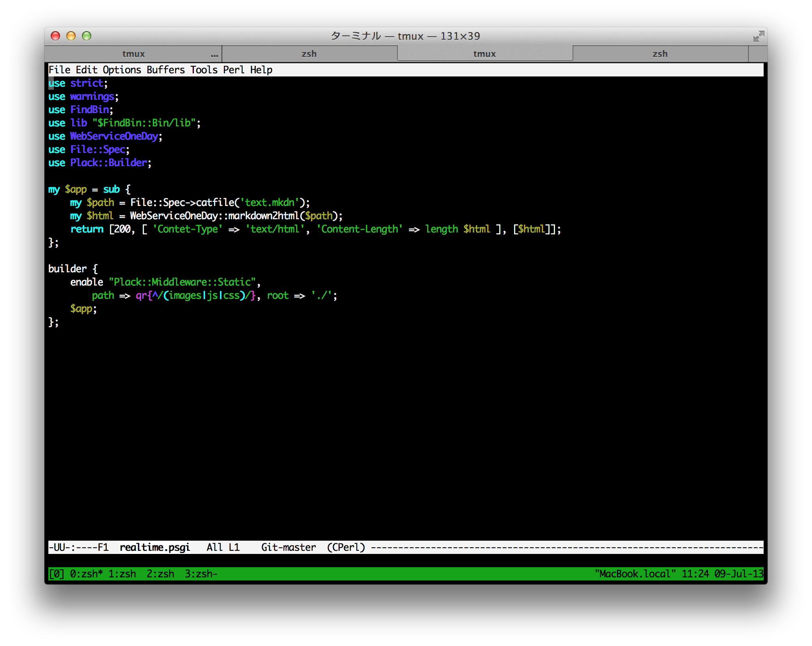Viewport: 812px width, 646px height.
Task: Click the 'use warnings;' line
Action: pyautogui.click(x=83, y=96)
